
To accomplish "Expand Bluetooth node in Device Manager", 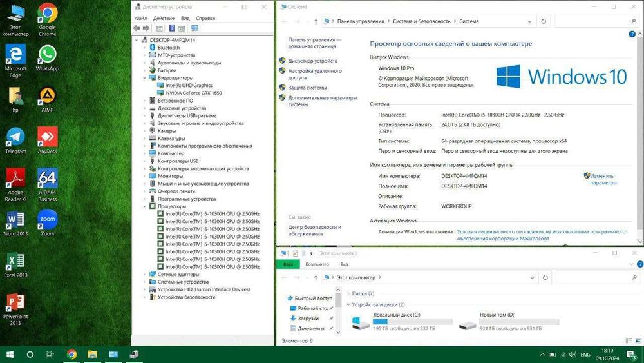I will [x=144, y=48].
